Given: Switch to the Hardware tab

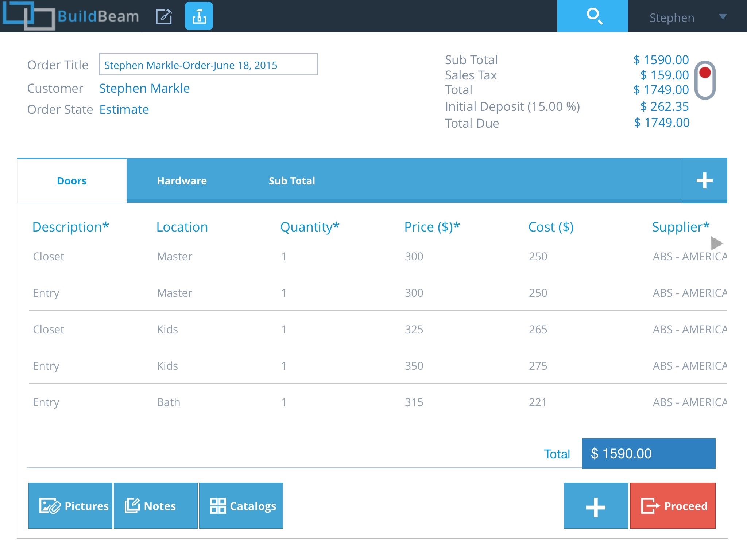Looking at the screenshot, I should pos(182,181).
